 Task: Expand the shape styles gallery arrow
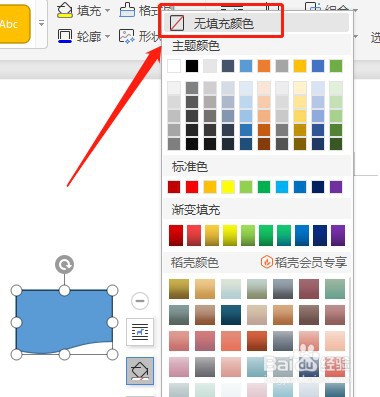[41, 23]
